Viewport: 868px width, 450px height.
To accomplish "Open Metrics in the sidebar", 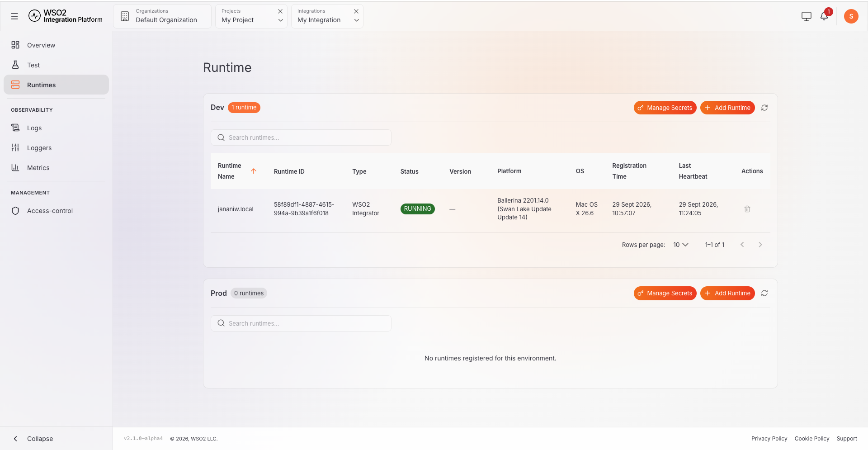I will [56, 168].
